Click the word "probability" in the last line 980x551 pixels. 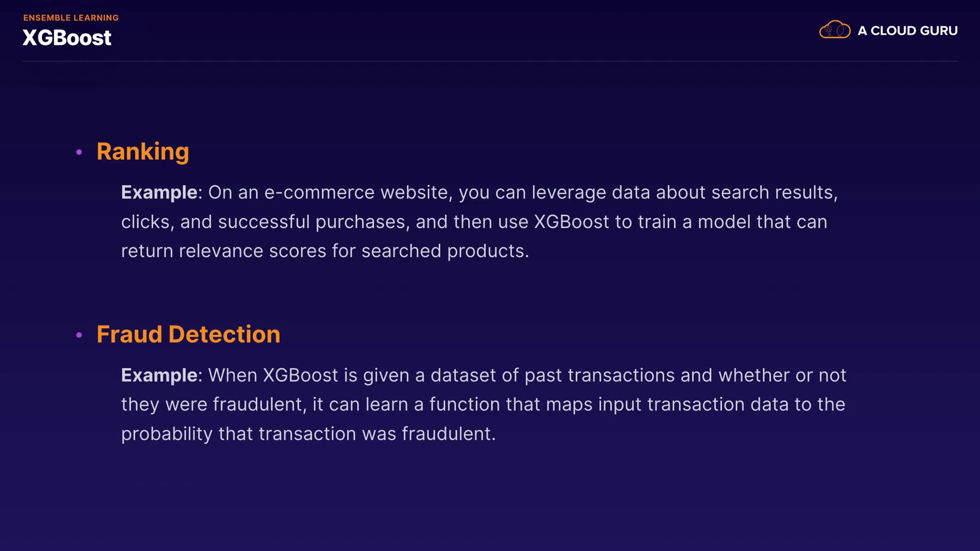tap(166, 434)
